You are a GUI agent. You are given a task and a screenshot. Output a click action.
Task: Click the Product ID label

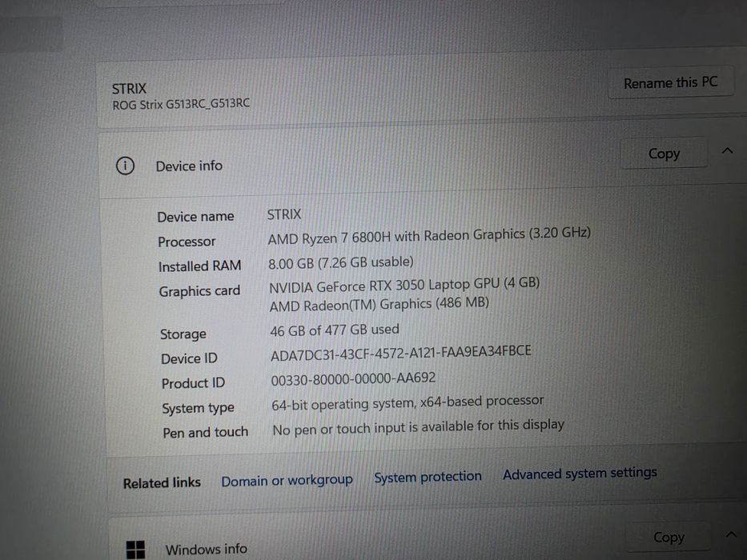click(193, 383)
